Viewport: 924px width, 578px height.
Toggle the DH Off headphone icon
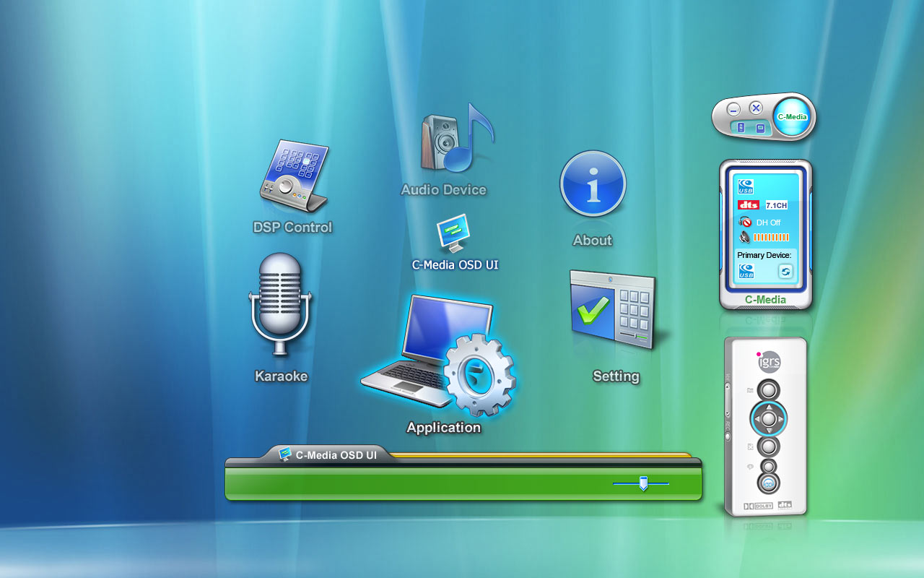746,222
